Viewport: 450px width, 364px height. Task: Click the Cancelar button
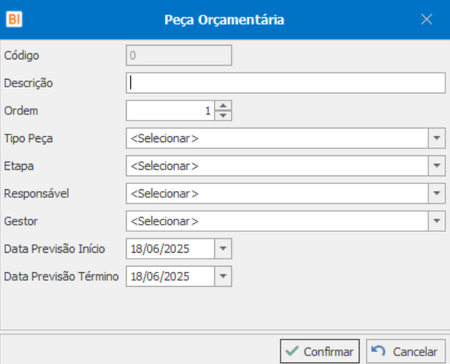pos(406,351)
